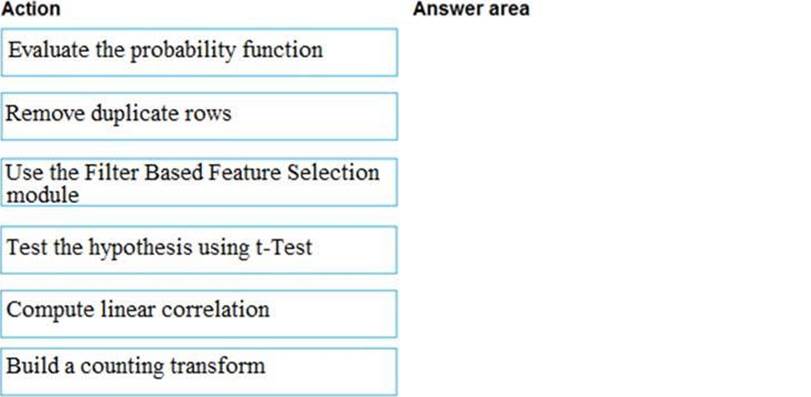Image resolution: width=811 pixels, height=397 pixels.
Task: Click the word 'module' in Filter Based box
Action: pos(42,195)
